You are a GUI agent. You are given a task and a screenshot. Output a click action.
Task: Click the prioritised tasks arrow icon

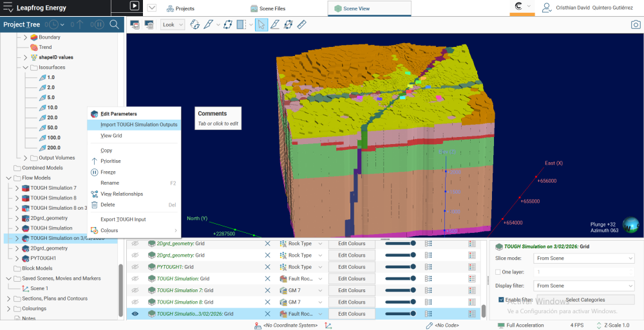80,24
